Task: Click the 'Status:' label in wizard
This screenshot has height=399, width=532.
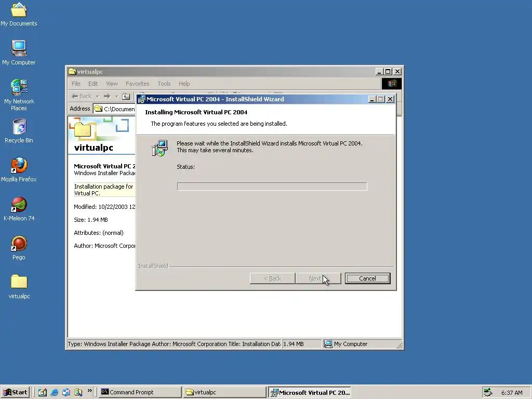Action: pos(185,167)
